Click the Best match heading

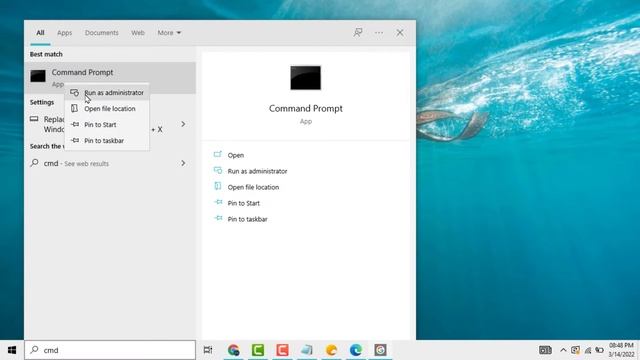(46, 54)
